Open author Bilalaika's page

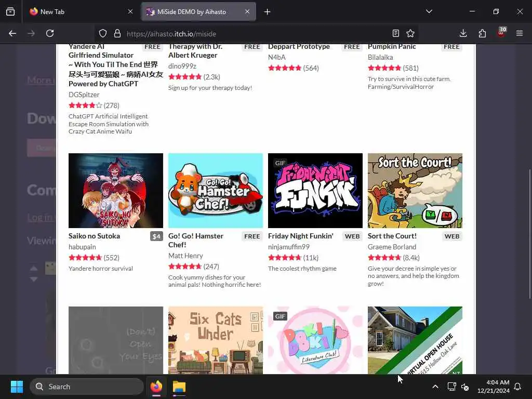[380, 57]
